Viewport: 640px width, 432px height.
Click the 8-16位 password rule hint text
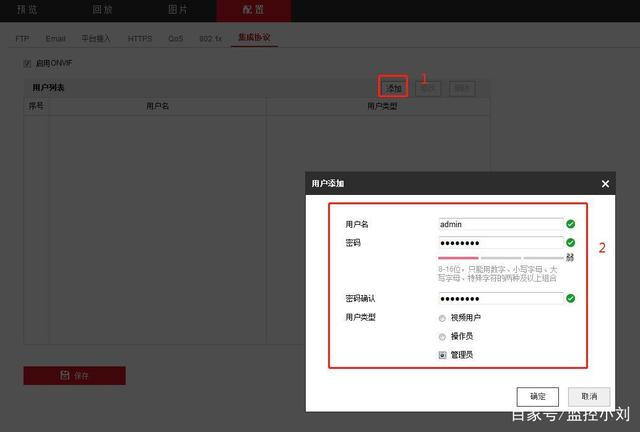[498, 274]
